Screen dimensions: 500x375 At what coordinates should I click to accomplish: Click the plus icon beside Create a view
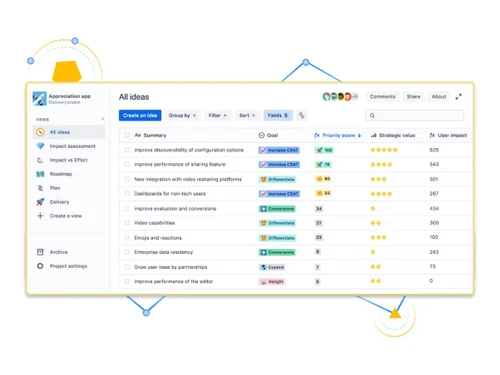[40, 216]
